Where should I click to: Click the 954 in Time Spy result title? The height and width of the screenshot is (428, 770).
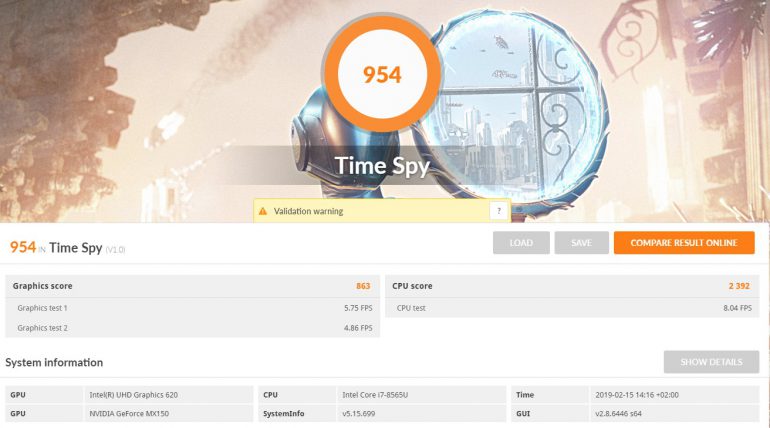23,247
